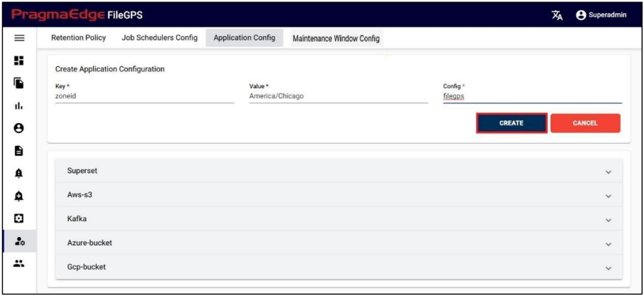This screenshot has height=296, width=644.
Task: Focus the Value field with America/Chicago
Action: pyautogui.click(x=338, y=95)
